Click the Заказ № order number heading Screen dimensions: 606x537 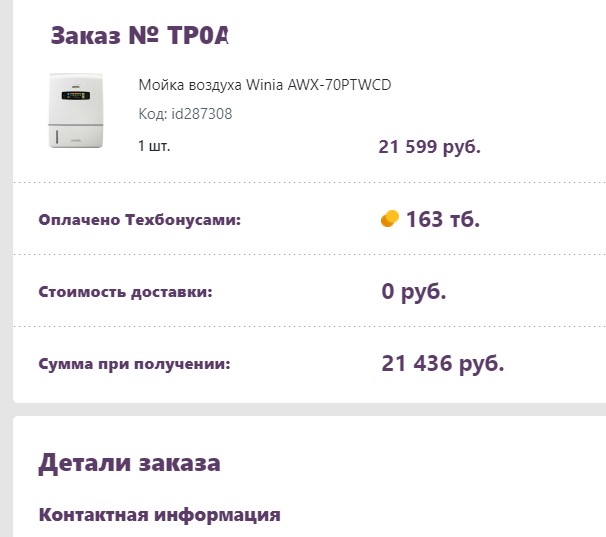[x=140, y=37]
